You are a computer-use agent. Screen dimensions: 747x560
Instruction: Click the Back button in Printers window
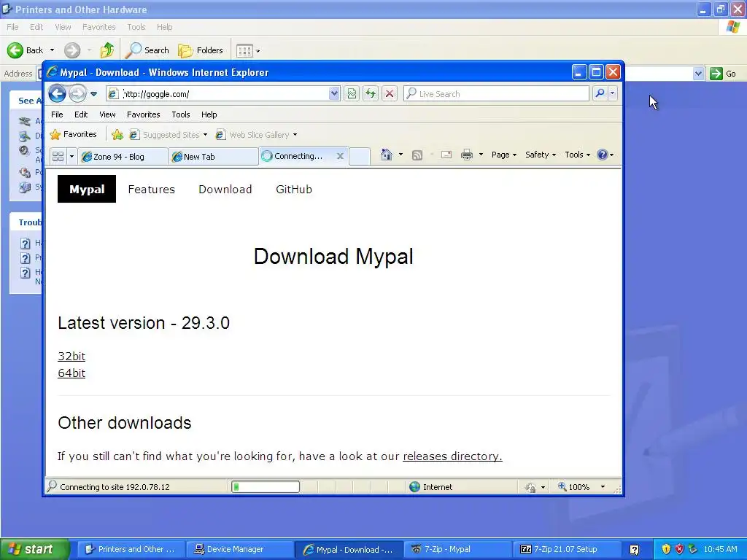tap(26, 50)
